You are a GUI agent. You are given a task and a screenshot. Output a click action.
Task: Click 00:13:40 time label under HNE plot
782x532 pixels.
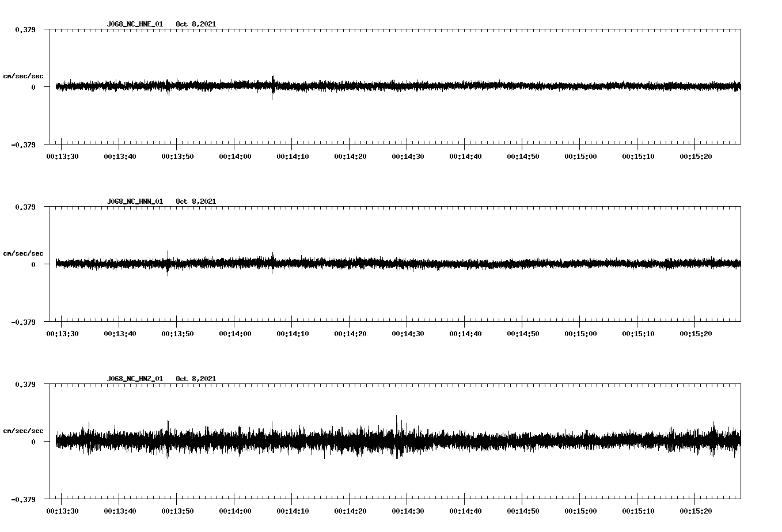(120, 157)
